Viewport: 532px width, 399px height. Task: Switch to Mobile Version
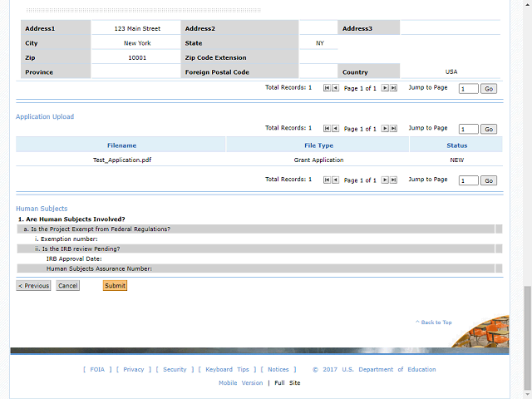239,383
